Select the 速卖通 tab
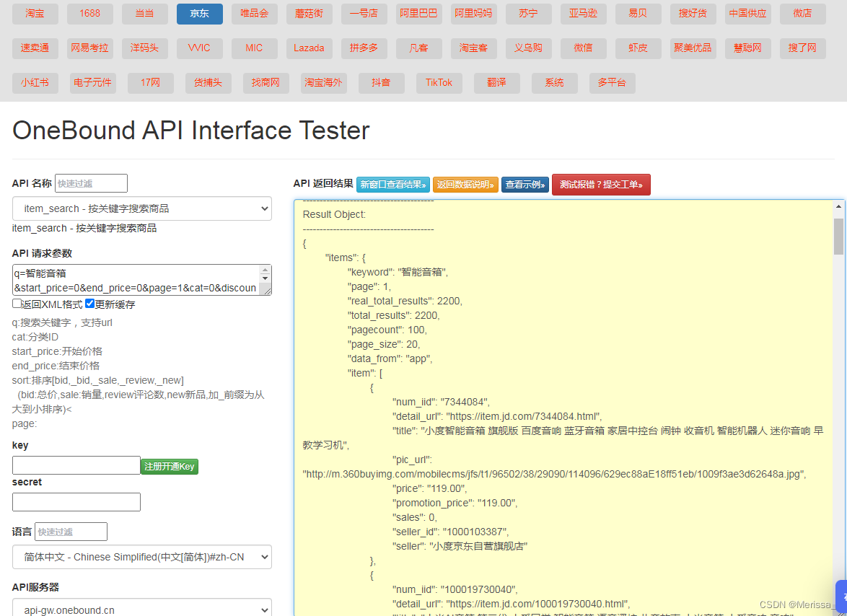Image resolution: width=847 pixels, height=616 pixels. click(x=35, y=48)
